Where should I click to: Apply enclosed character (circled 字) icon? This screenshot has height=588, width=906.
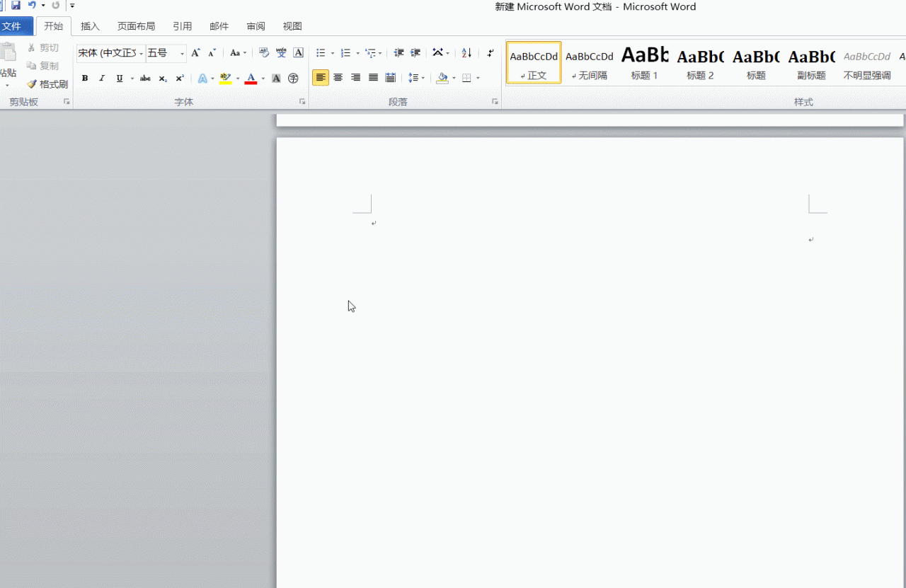(293, 78)
